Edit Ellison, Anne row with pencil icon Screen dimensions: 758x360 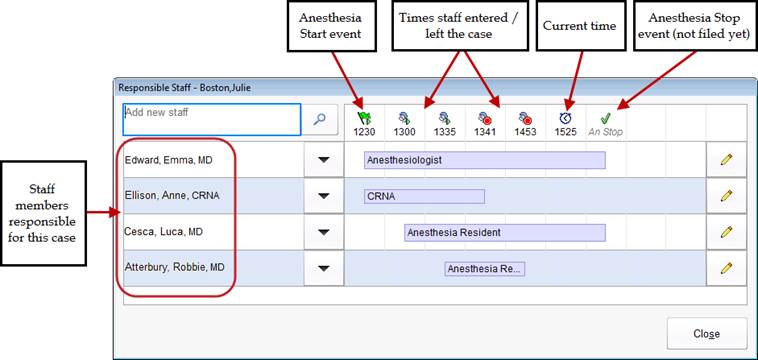[x=726, y=196]
